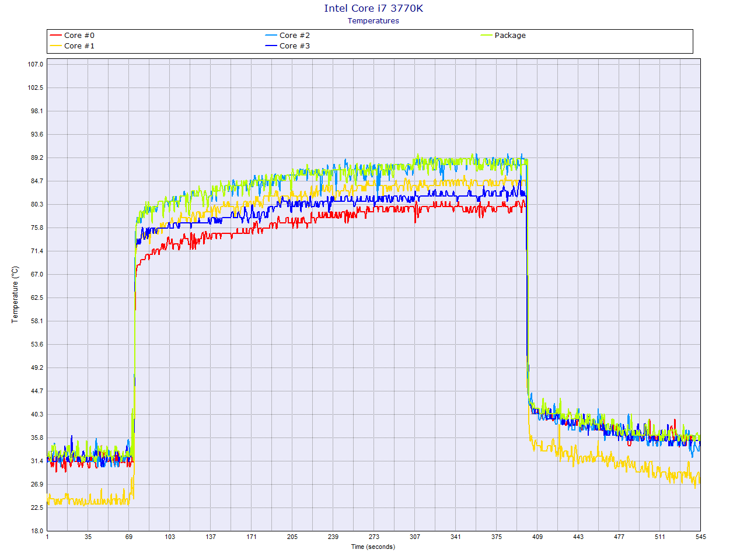Click the 341 x-axis tick label

click(456, 537)
